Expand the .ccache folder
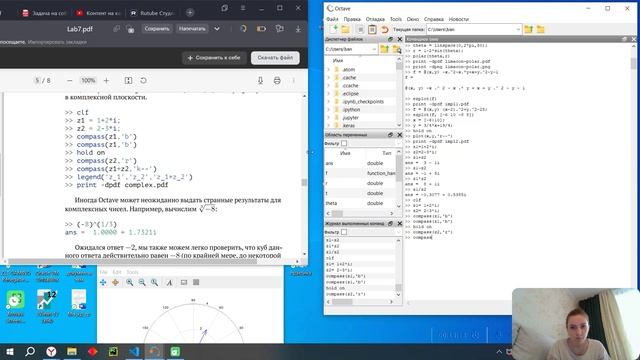This screenshot has height=360, width=640. pyautogui.click(x=328, y=85)
